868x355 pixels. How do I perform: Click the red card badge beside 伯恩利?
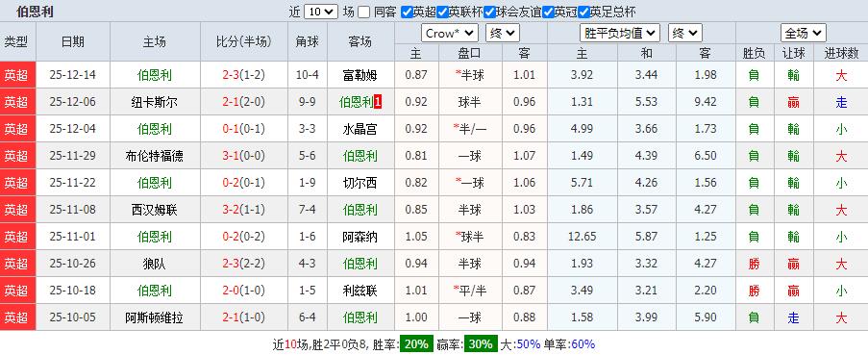(x=378, y=102)
